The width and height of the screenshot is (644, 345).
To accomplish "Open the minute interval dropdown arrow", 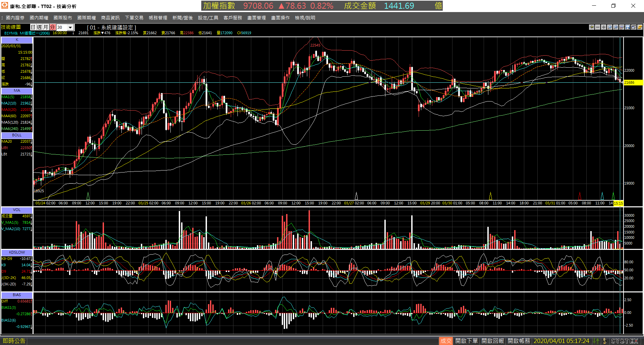I will tap(70, 27).
